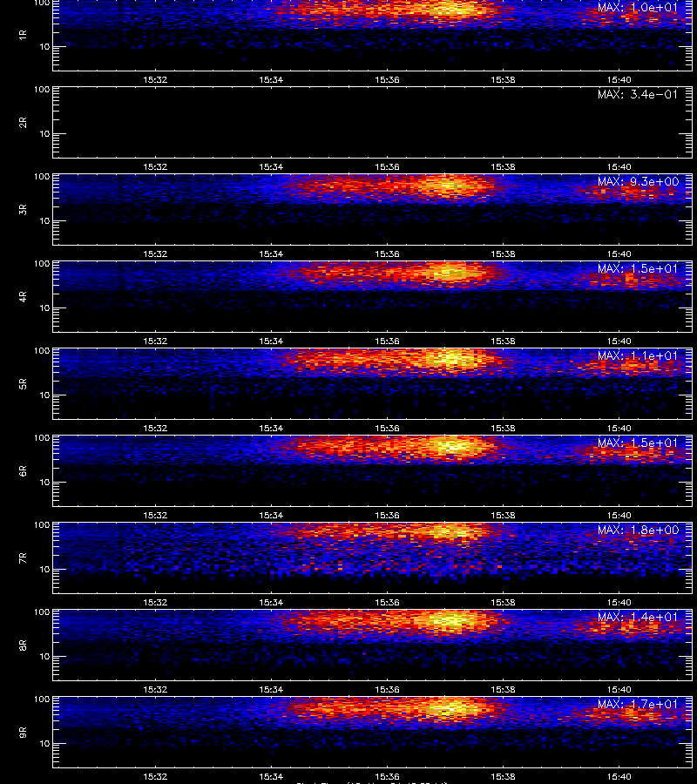Select the "9R" y-axis panel label
The width and height of the screenshot is (697, 784).
click(23, 732)
